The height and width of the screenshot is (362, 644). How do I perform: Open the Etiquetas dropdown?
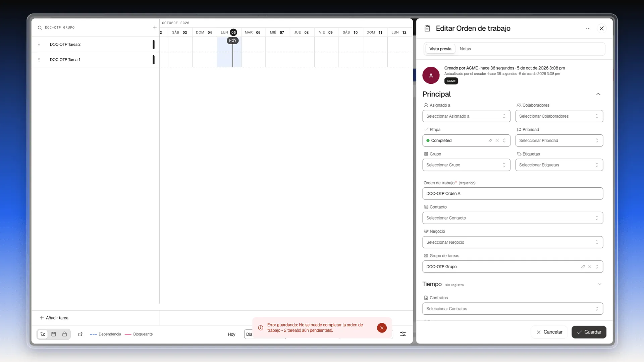pos(559,165)
